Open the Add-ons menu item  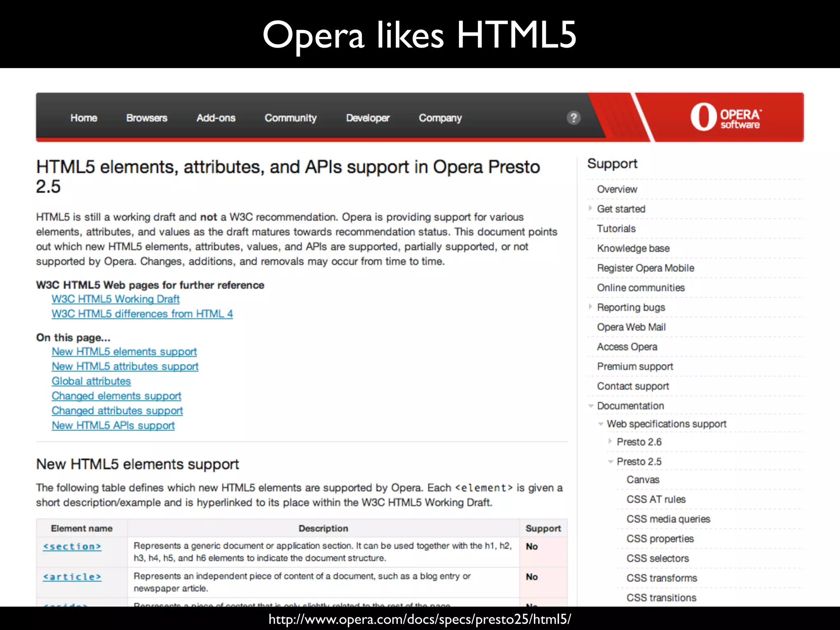click(x=216, y=118)
